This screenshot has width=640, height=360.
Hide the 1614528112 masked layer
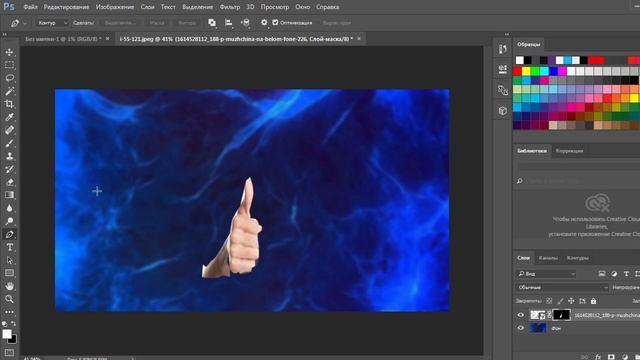pyautogui.click(x=520, y=315)
